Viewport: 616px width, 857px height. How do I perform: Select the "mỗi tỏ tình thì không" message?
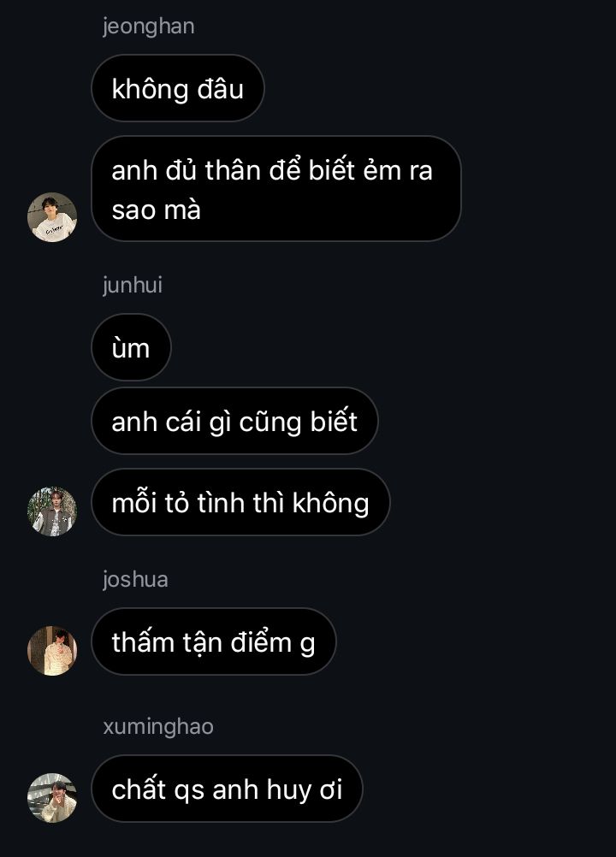(x=240, y=502)
